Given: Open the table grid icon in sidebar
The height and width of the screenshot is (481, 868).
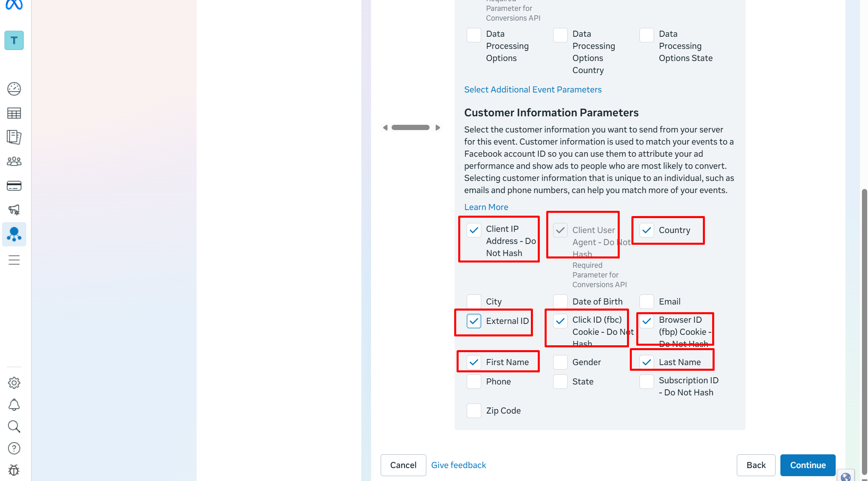Looking at the screenshot, I should tap(14, 113).
